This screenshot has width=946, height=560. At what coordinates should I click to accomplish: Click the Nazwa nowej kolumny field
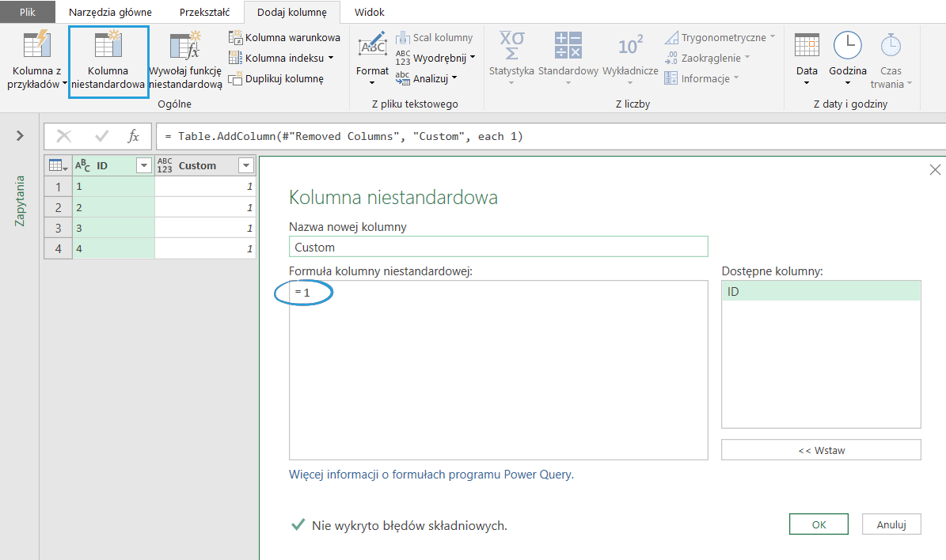click(x=498, y=247)
